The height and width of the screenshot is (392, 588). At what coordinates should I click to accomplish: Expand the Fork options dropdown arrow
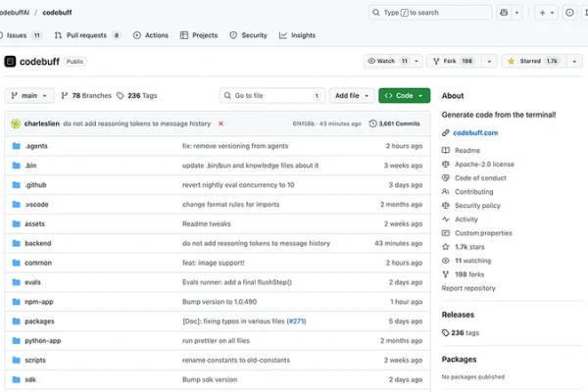click(x=489, y=61)
